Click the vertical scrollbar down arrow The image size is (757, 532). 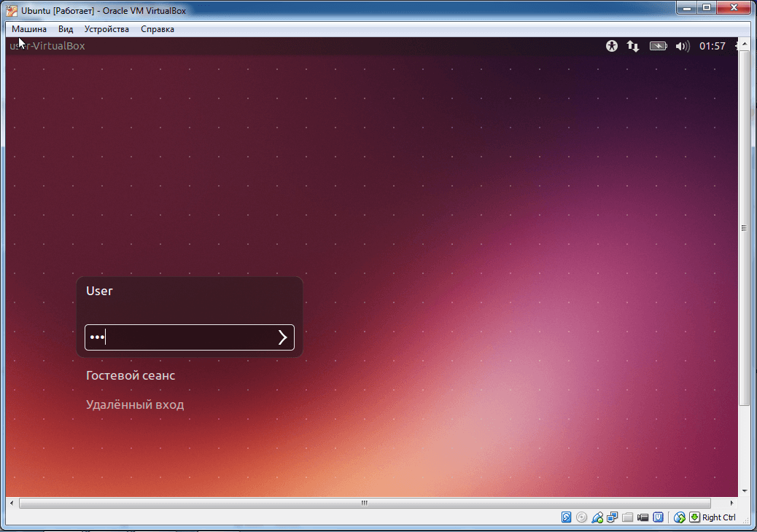pos(744,491)
